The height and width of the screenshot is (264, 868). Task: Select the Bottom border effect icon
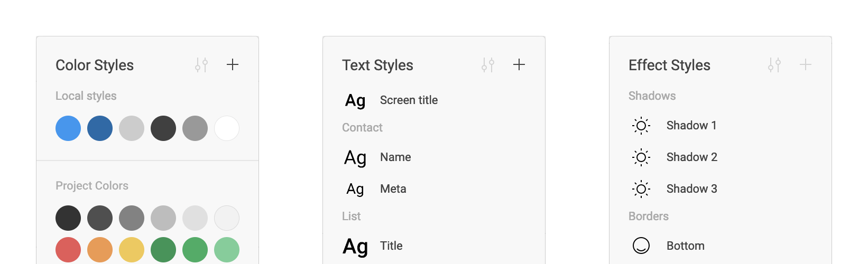[641, 246]
